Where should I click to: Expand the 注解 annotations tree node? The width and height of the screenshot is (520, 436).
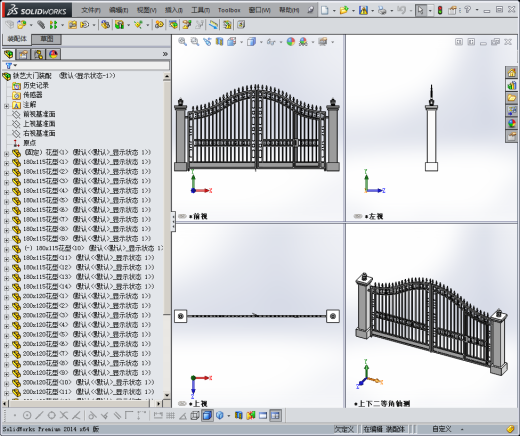6,106
